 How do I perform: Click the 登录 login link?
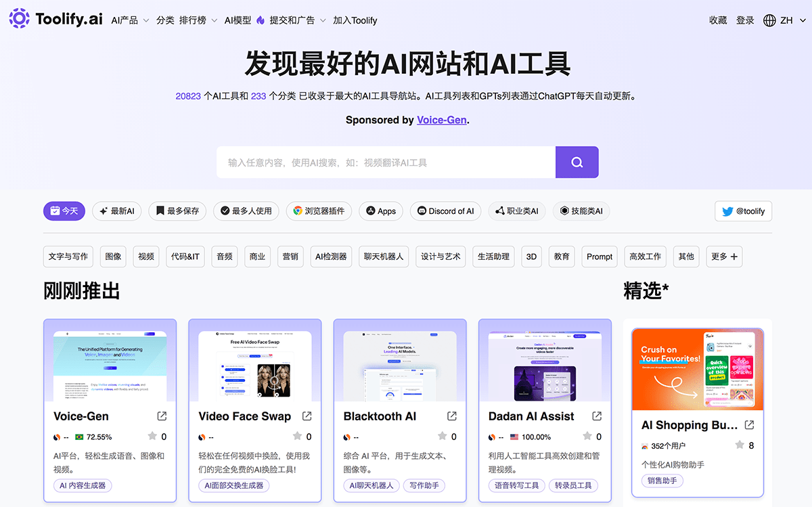(x=745, y=20)
